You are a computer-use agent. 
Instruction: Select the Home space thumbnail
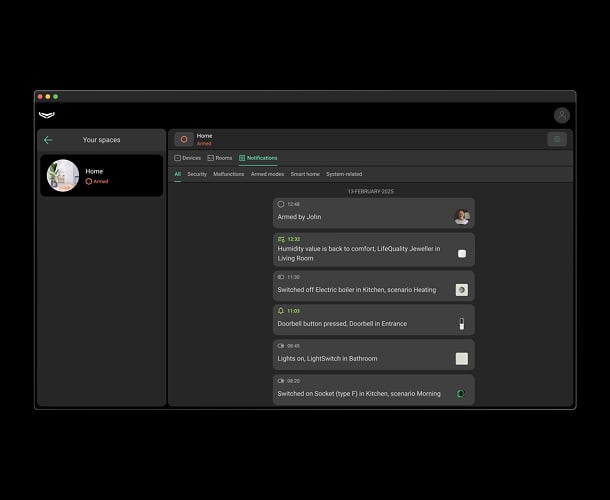[63, 175]
